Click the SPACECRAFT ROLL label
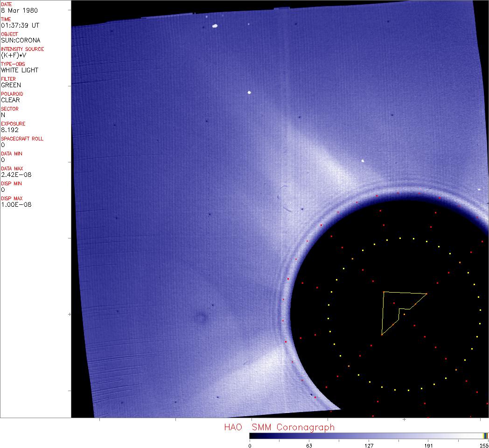The height and width of the screenshot is (448, 489). click(22, 139)
